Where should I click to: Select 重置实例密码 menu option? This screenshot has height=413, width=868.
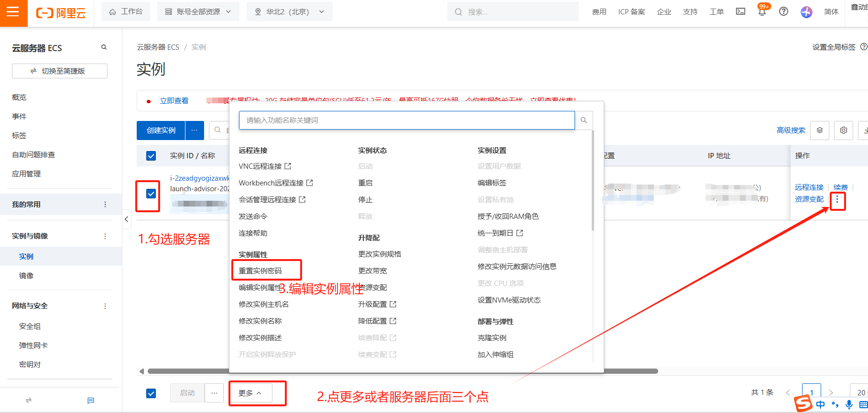pos(260,271)
